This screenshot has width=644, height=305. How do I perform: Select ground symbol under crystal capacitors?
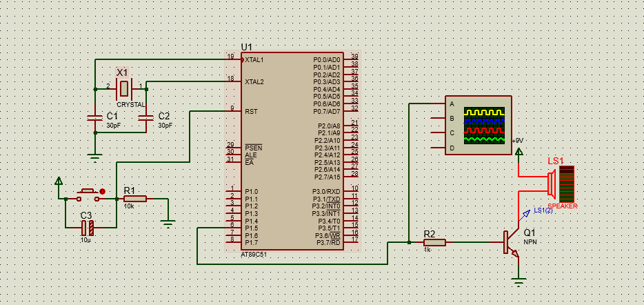pyautogui.click(x=95, y=157)
